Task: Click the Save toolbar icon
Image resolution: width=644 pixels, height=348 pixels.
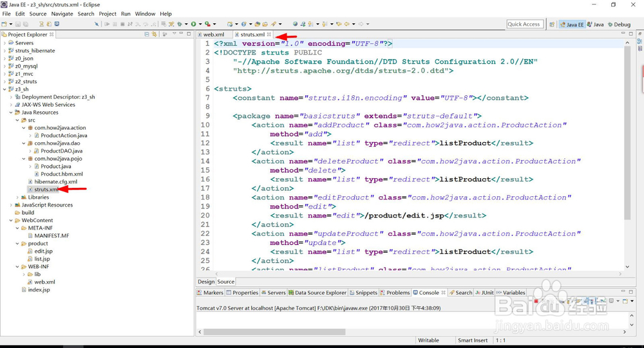Action: tap(17, 24)
